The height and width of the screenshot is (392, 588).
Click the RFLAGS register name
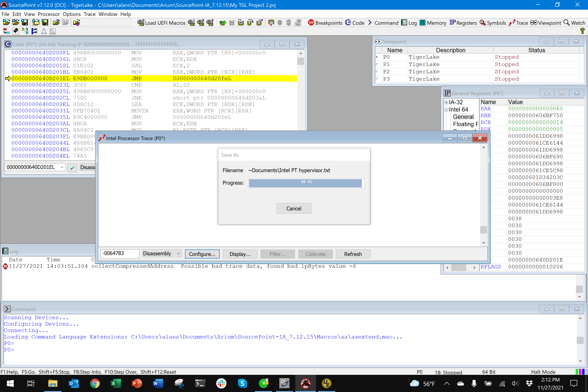pos(490,267)
